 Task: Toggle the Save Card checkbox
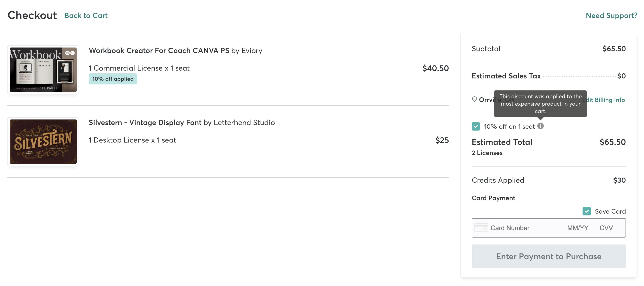click(x=586, y=211)
